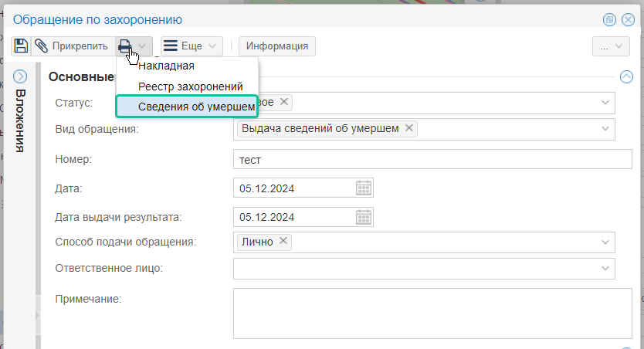The width and height of the screenshot is (644, 349).
Task: Open the Статус dropdown arrow
Action: click(x=605, y=102)
